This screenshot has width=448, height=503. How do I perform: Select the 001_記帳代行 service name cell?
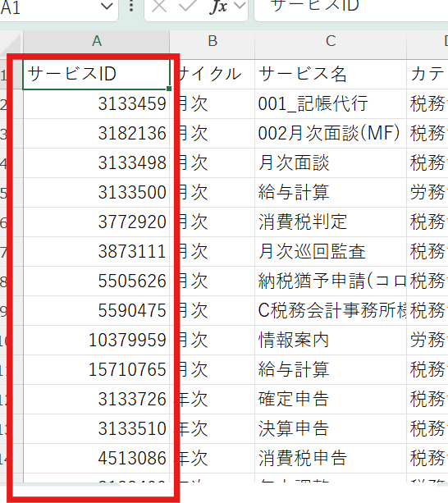[x=331, y=104]
